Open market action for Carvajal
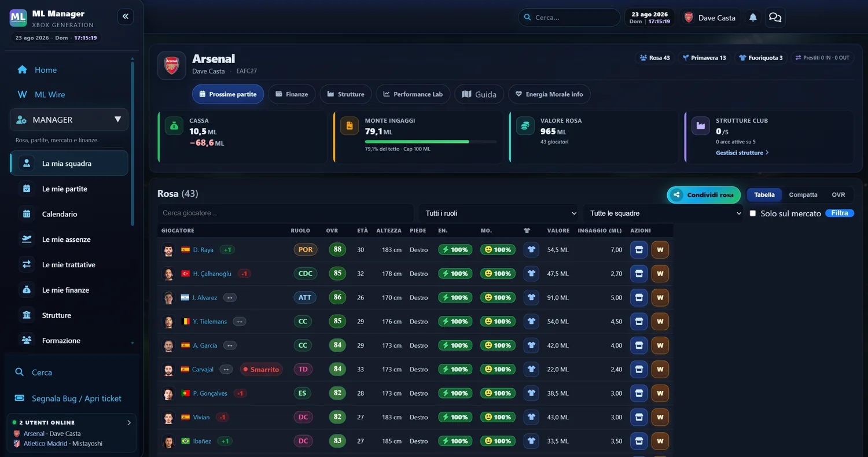Screen dimensions: 868x457 [639, 369]
